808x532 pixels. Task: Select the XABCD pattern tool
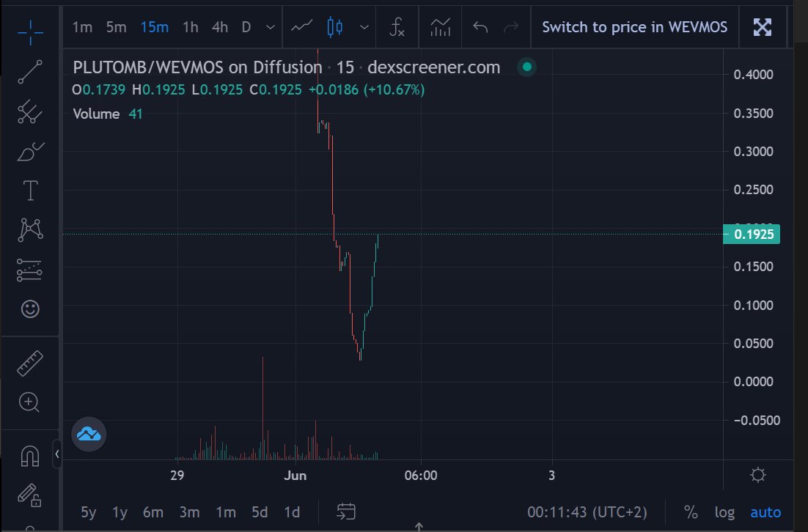click(30, 229)
